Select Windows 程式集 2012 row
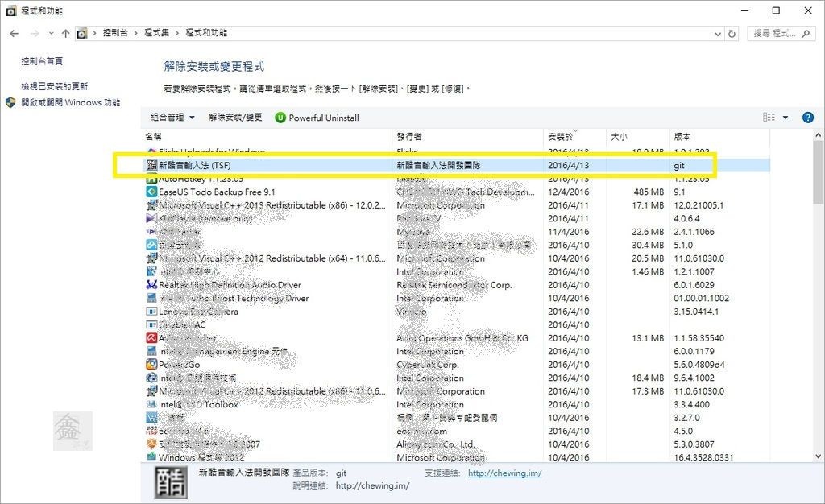Viewport: 825px width, 504px height. click(x=456, y=457)
